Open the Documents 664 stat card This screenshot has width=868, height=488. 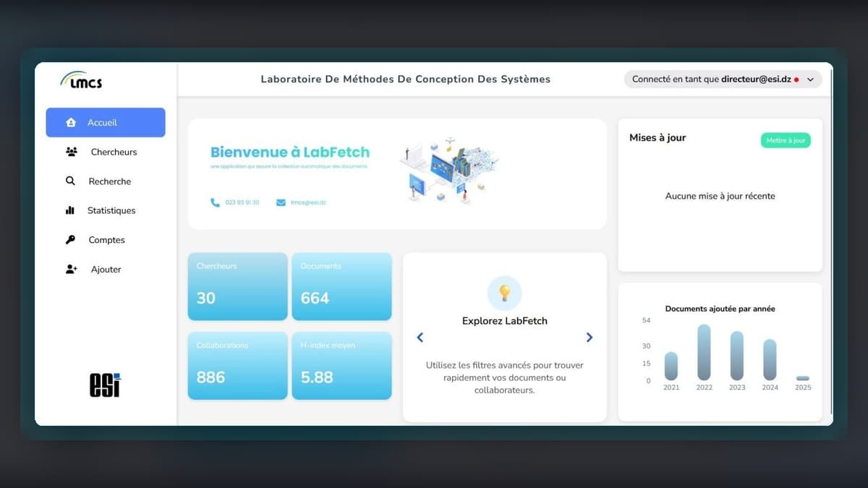pos(342,286)
